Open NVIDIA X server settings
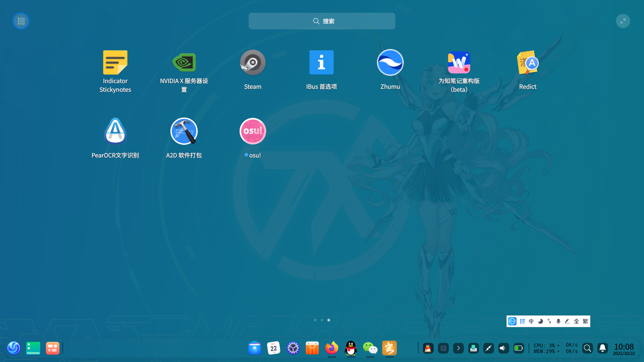644x362 pixels. coord(184,63)
